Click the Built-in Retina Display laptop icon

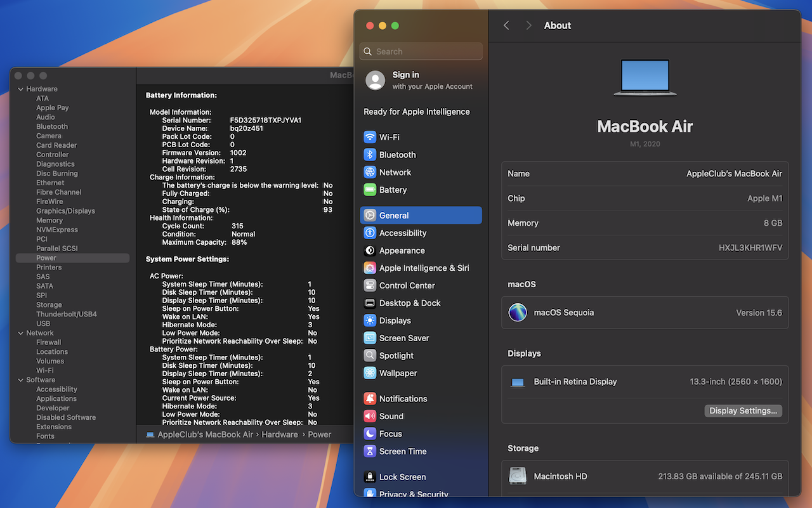(x=518, y=382)
